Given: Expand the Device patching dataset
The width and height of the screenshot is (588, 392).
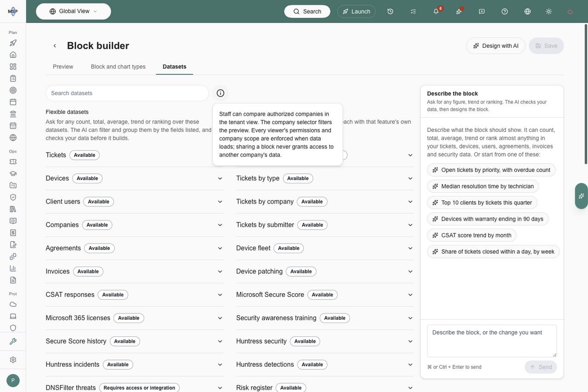Looking at the screenshot, I should pos(325,272).
